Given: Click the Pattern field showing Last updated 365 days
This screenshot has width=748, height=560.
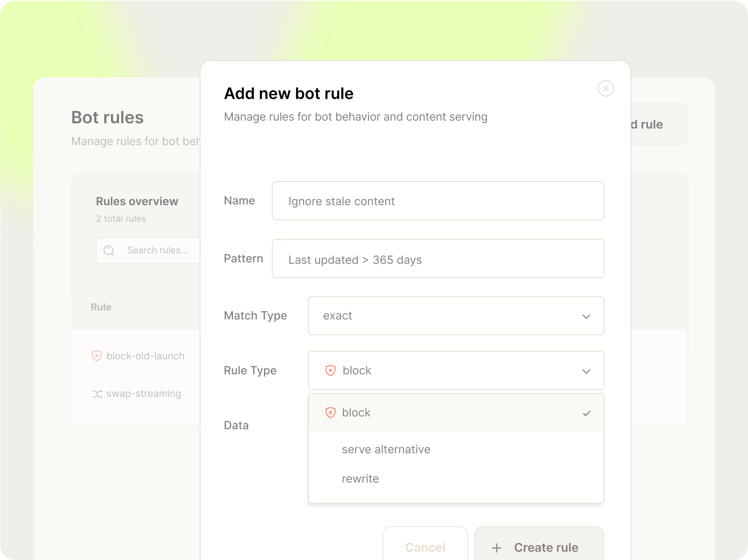Looking at the screenshot, I should coord(437,259).
